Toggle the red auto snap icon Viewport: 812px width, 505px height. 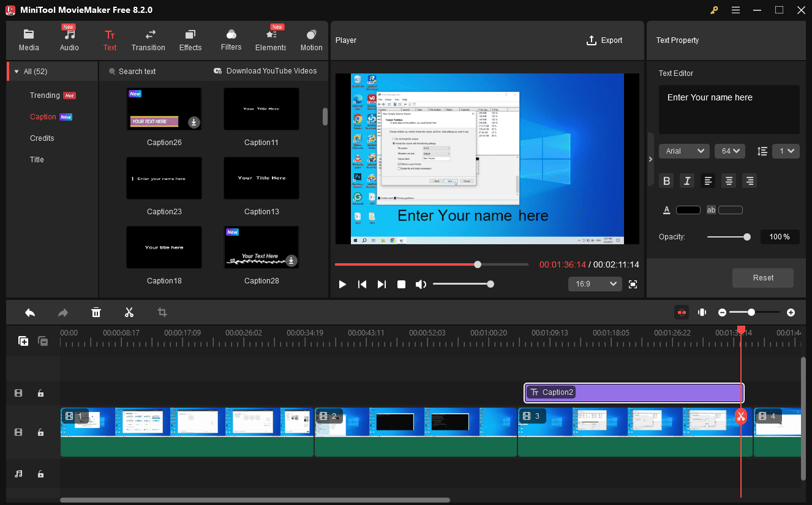click(x=682, y=312)
